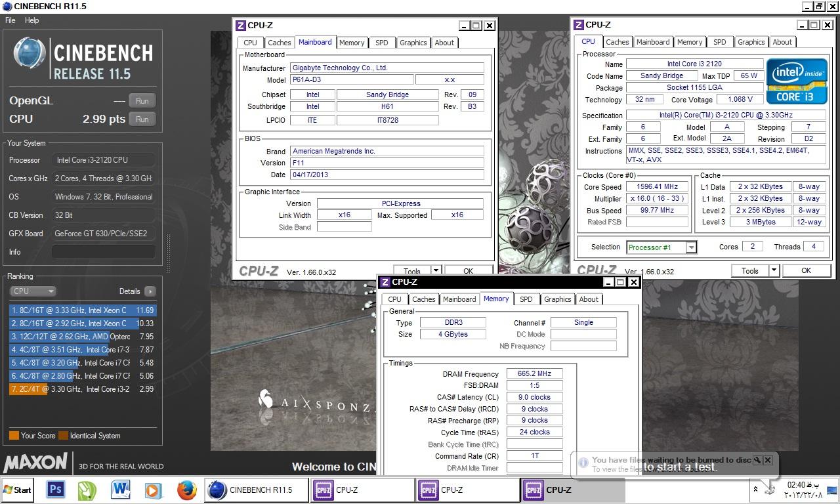
Task: Click the orange Your Score legend swatch
Action: [x=14, y=436]
